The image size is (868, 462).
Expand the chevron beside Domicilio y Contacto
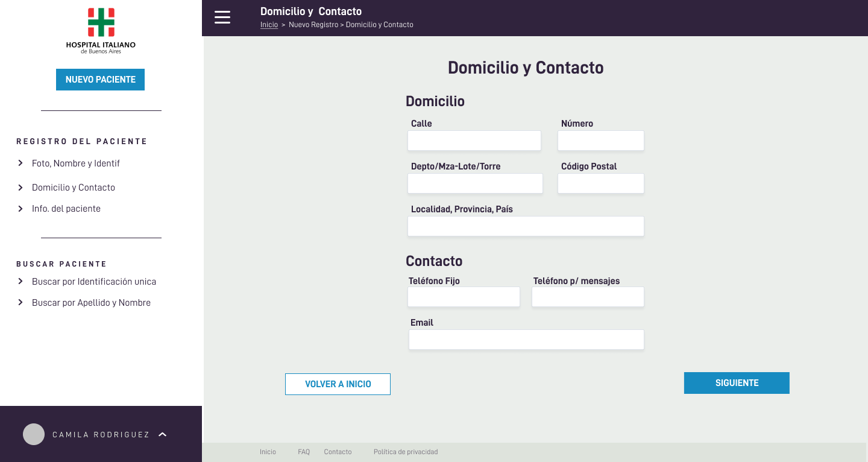(x=20, y=188)
